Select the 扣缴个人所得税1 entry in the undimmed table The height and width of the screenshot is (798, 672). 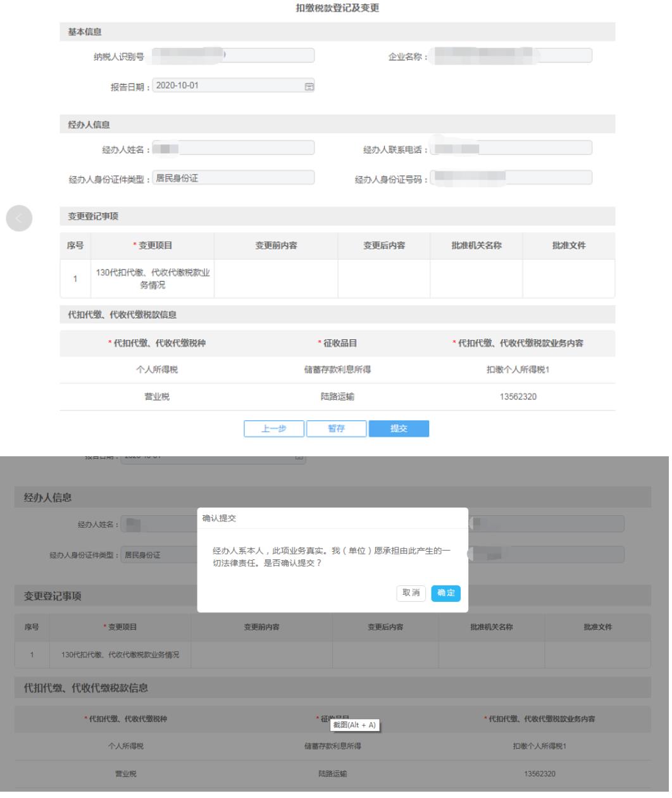click(514, 370)
